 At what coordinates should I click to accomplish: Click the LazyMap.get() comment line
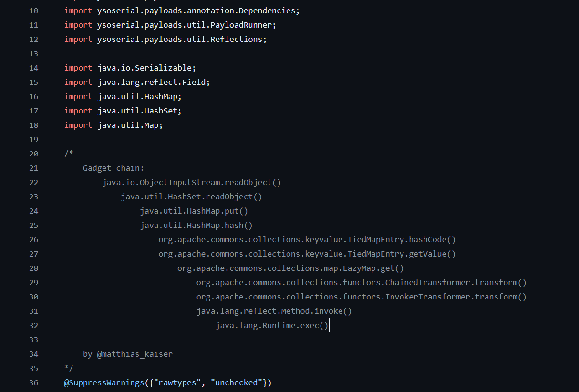(290, 268)
